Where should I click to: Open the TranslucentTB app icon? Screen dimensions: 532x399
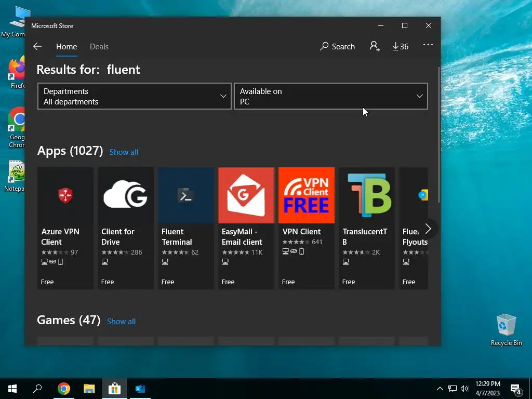point(367,195)
